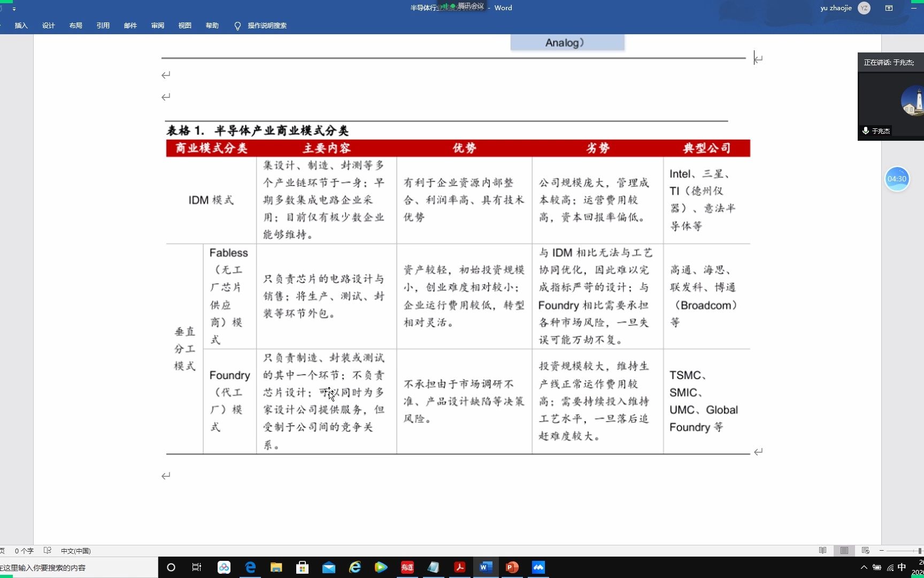The width and height of the screenshot is (924, 578).
Task: Launch PowerPoint from the taskbar
Action: click(x=511, y=567)
